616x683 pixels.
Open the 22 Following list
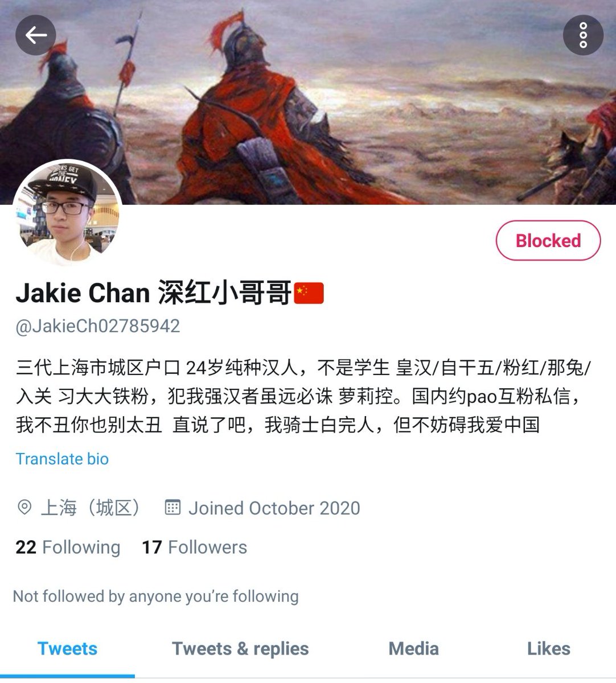click(x=68, y=548)
